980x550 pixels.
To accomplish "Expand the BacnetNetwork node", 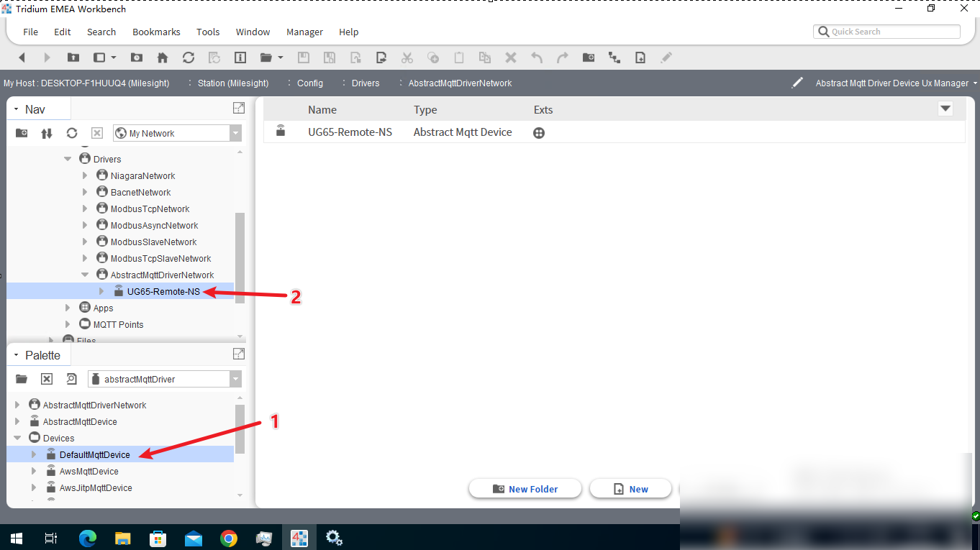I will [85, 192].
